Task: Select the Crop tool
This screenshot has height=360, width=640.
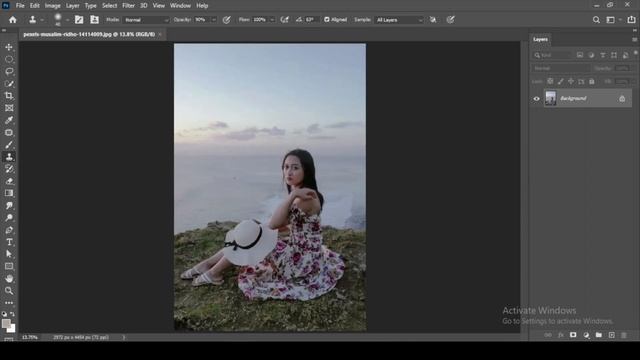Action: (9, 96)
